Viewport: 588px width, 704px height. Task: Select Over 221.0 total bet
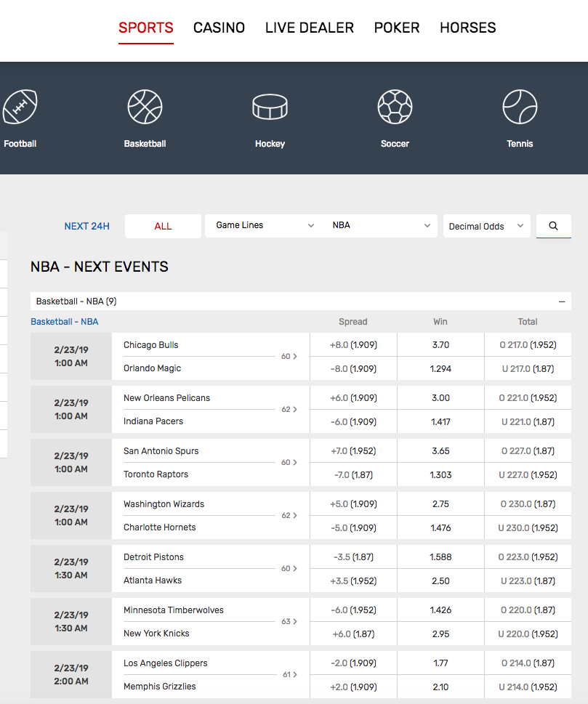point(528,398)
